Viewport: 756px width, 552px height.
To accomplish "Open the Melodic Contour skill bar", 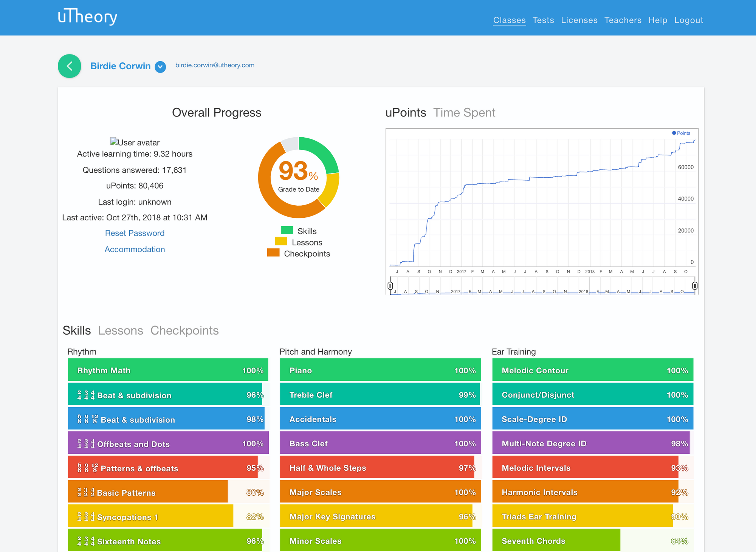I will coord(593,370).
